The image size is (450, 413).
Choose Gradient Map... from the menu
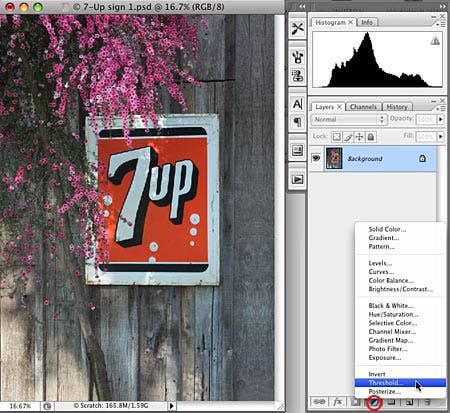coord(400,340)
